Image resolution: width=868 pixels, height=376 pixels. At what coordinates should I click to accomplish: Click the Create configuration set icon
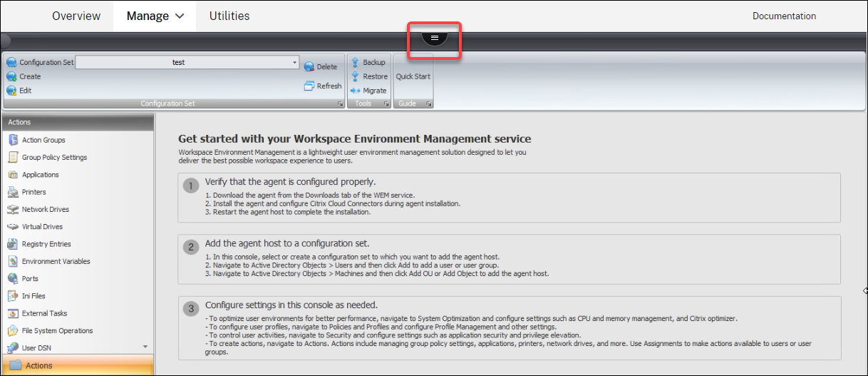[x=11, y=76]
